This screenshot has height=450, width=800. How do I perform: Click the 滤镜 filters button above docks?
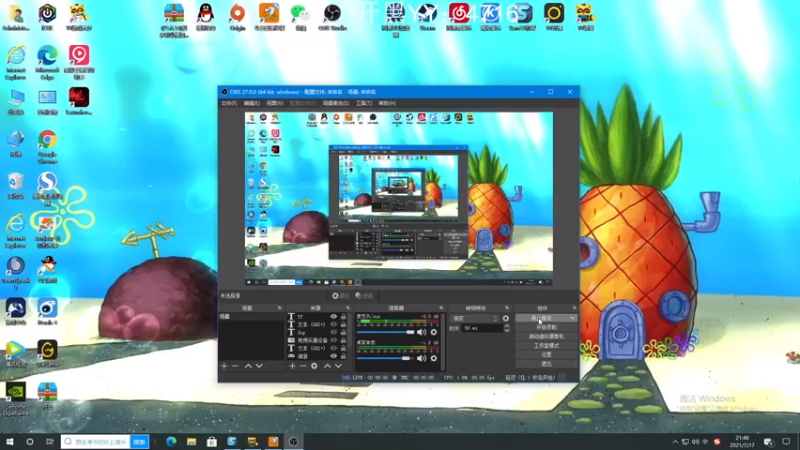pyautogui.click(x=365, y=296)
